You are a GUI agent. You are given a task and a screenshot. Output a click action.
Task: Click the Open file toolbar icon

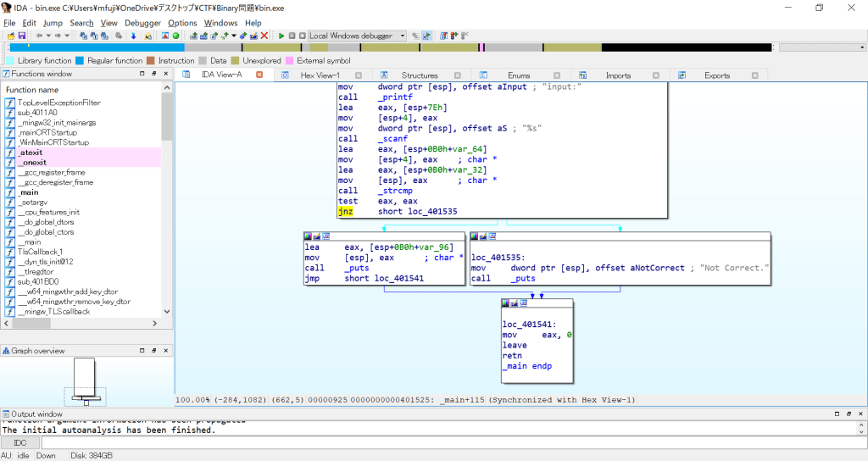point(11,36)
